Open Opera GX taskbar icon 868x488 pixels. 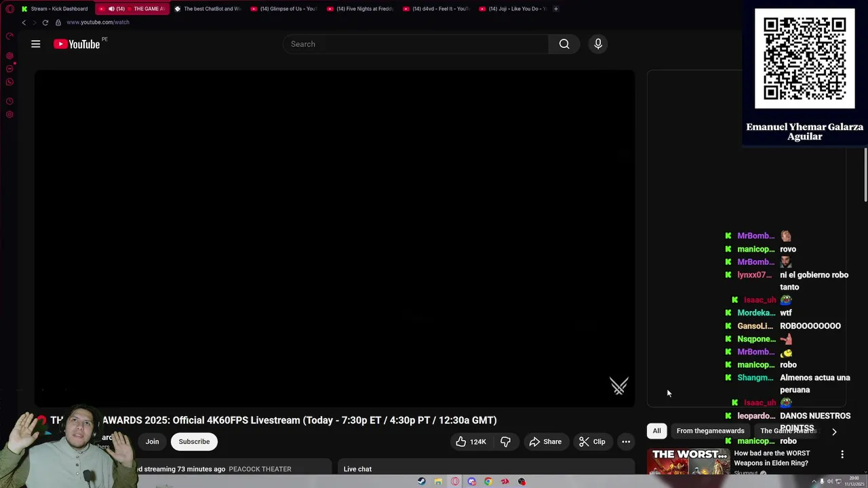pyautogui.click(x=455, y=482)
